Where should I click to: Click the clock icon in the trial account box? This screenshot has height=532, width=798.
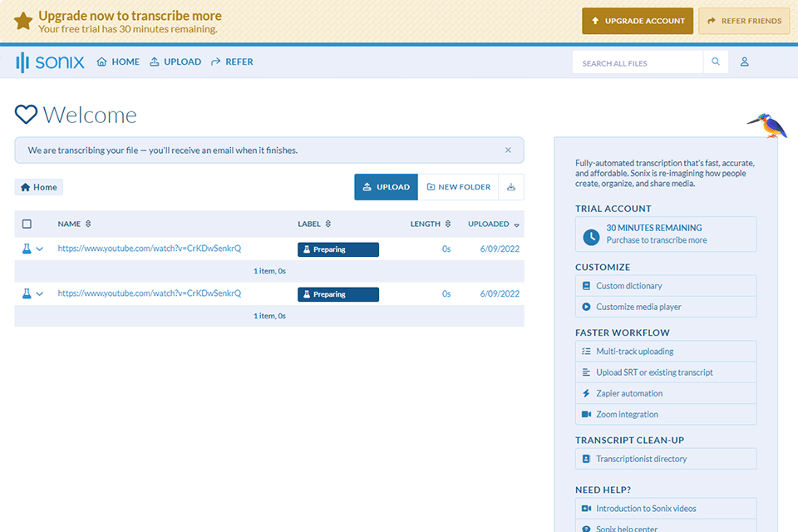coord(591,237)
